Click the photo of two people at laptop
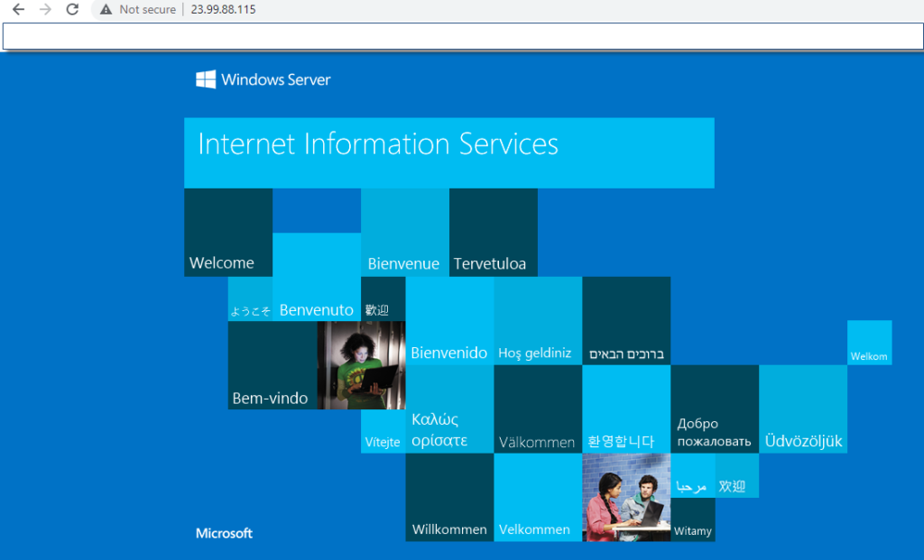The width and height of the screenshot is (924, 560). click(x=626, y=498)
